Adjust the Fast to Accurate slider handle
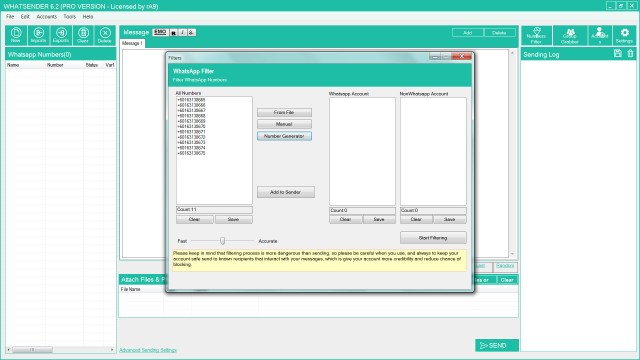This screenshot has height=360, width=640. tap(222, 241)
